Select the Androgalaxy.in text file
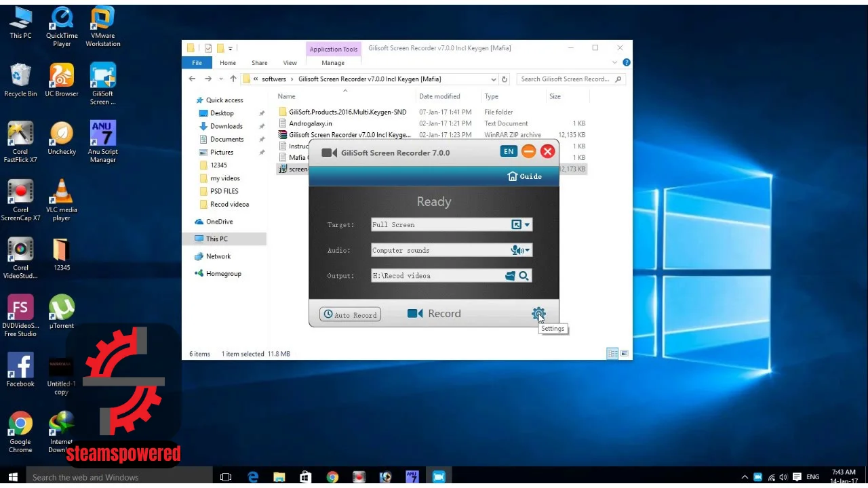868x488 pixels. (x=311, y=123)
